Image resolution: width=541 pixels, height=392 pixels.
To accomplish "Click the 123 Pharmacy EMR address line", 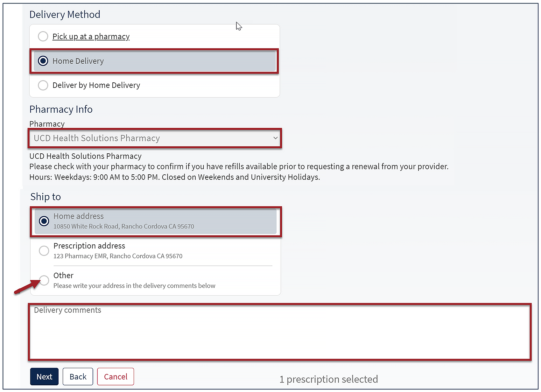I will [x=118, y=256].
